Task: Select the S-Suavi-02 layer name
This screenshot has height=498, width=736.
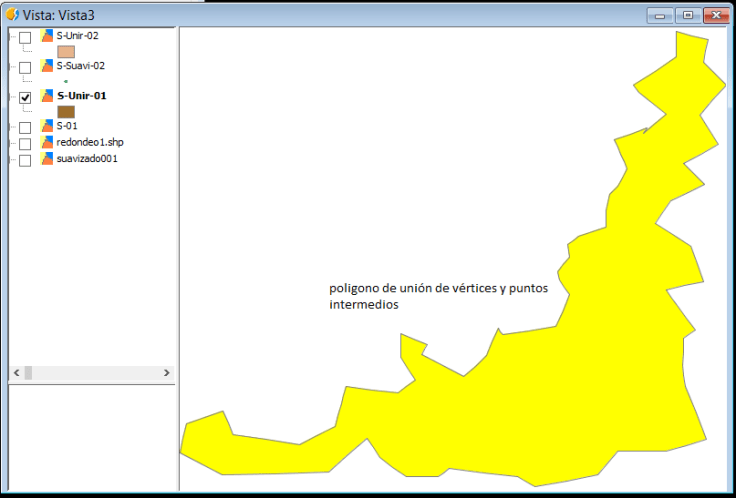Action: 81,66
